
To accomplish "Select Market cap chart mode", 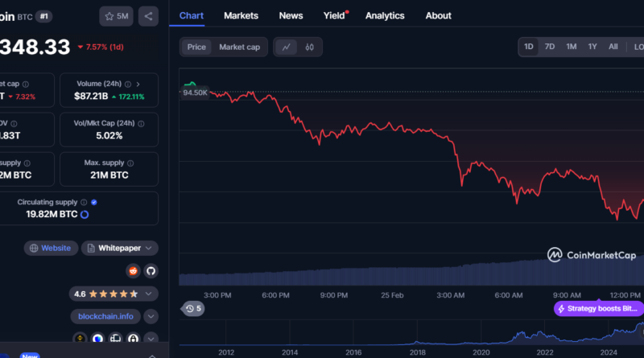I will click(239, 47).
